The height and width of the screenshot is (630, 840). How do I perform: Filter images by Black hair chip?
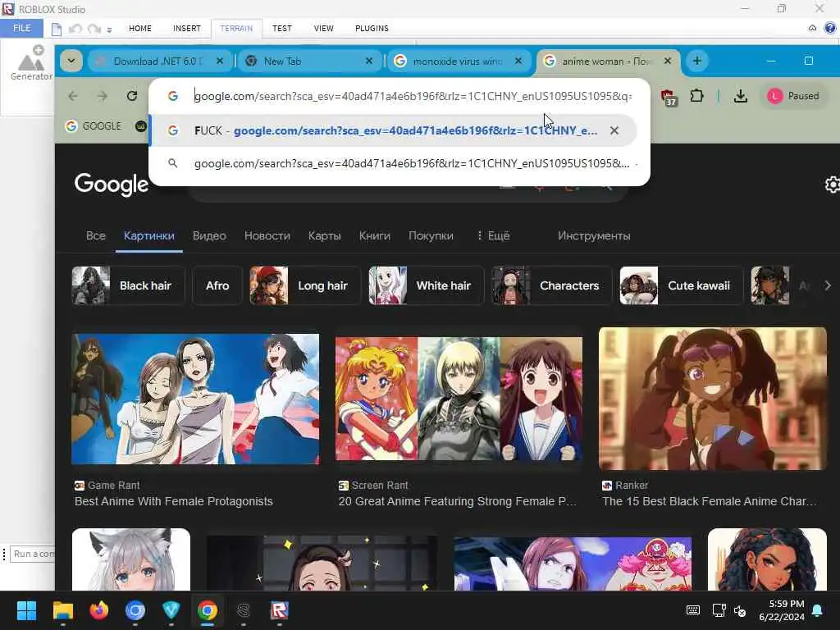(x=129, y=285)
